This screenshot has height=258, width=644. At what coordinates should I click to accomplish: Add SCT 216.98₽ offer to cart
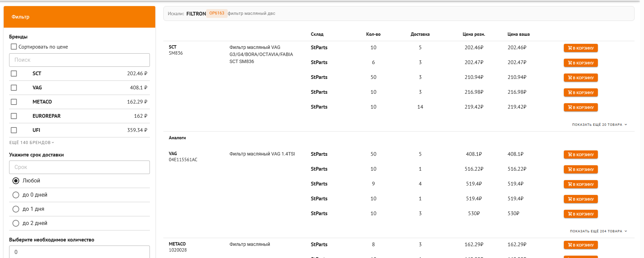click(581, 92)
